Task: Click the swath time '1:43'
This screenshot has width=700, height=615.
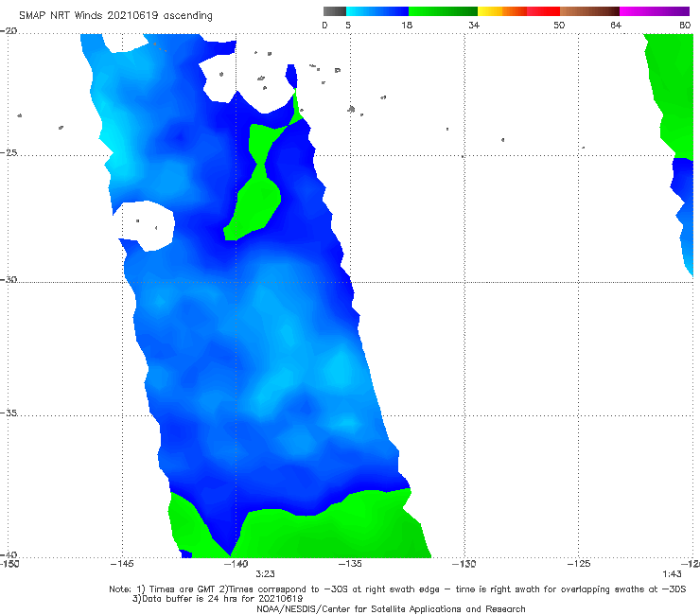Action: tap(672, 574)
